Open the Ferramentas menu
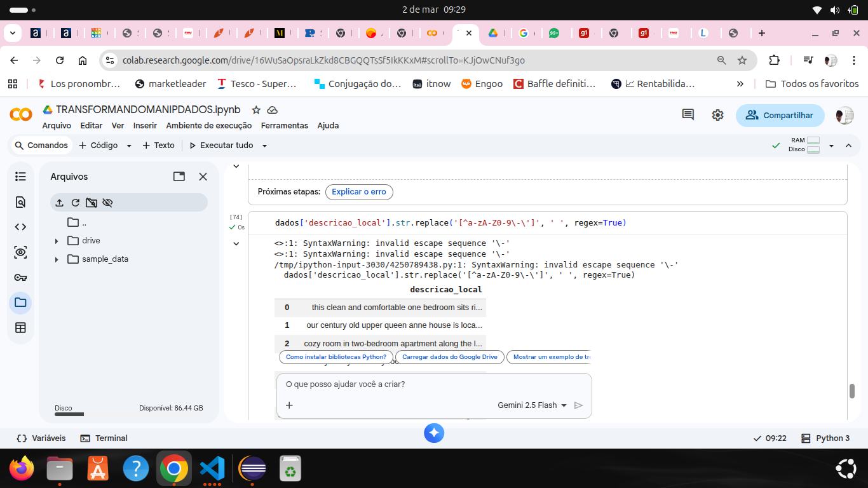This screenshot has width=868, height=488. click(x=284, y=126)
